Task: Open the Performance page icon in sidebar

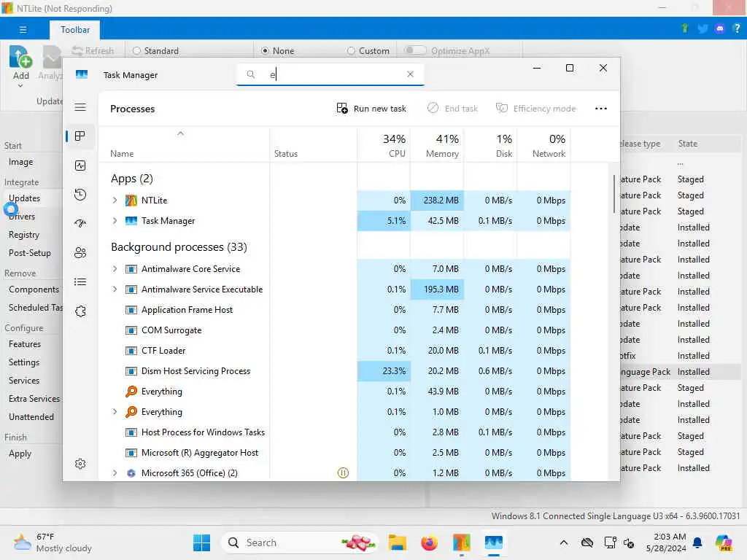Action: click(x=80, y=166)
